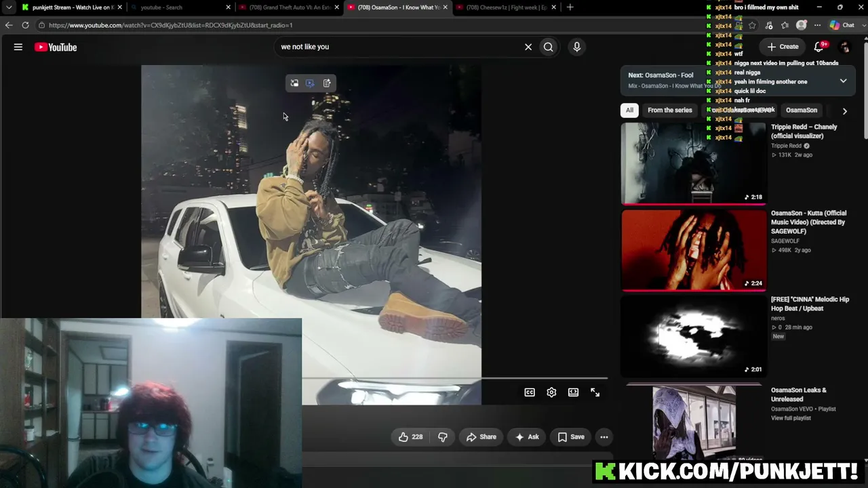Image resolution: width=868 pixels, height=488 pixels.
Task: Enter fullscreen on the video player
Action: point(595,392)
